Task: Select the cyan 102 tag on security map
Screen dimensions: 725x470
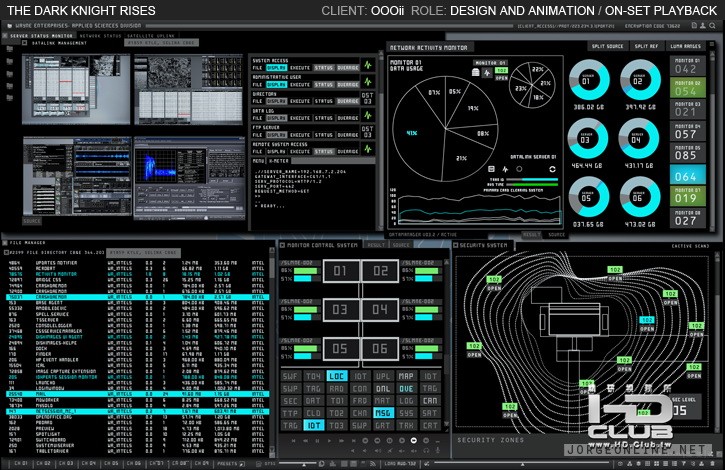Action: (x=646, y=320)
